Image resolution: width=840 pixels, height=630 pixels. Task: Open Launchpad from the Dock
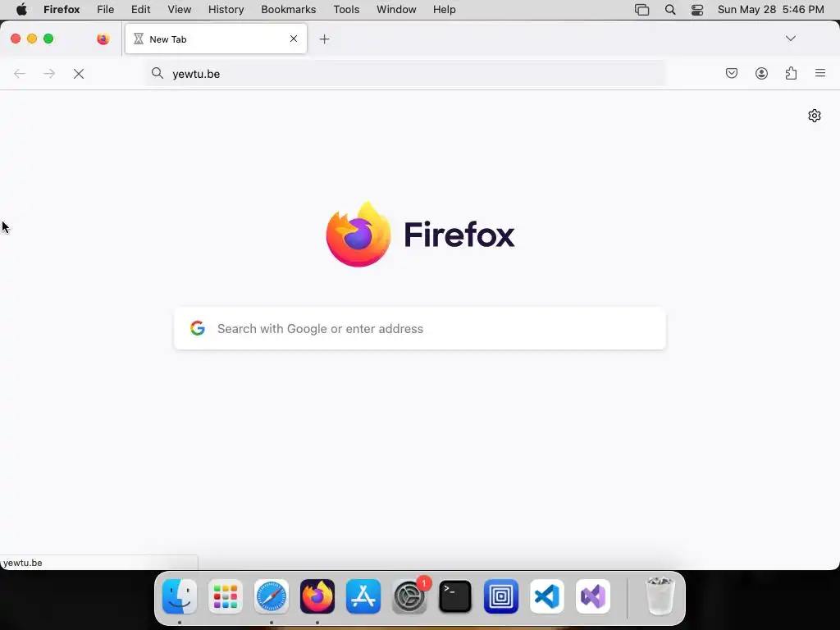226,596
